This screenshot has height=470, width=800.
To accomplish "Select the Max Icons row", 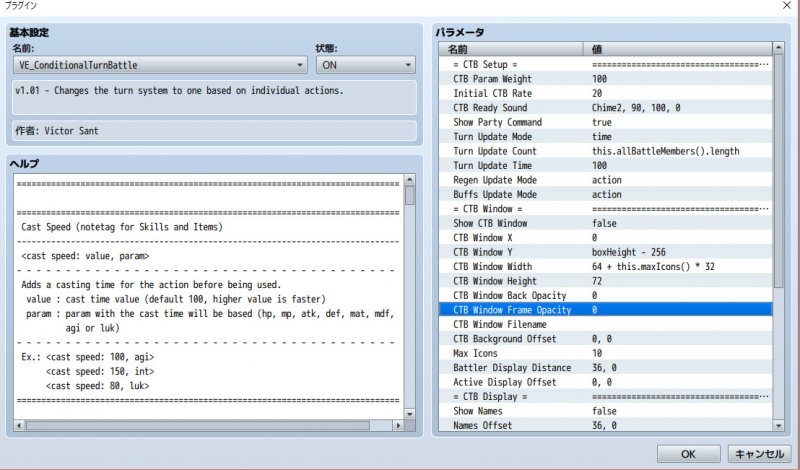I will 606,353.
